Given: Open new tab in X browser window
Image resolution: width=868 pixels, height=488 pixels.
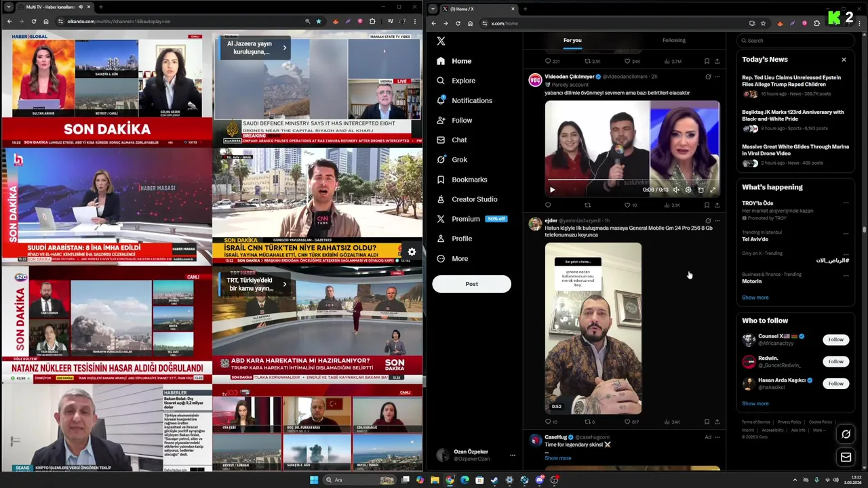Looking at the screenshot, I should tap(525, 9).
